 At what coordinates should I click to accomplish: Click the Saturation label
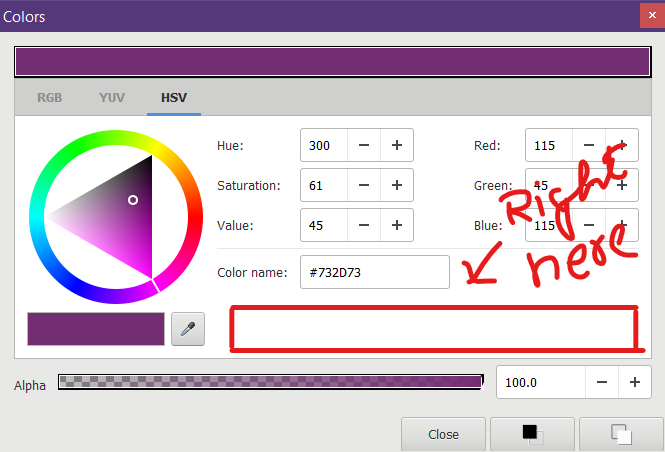tap(249, 185)
